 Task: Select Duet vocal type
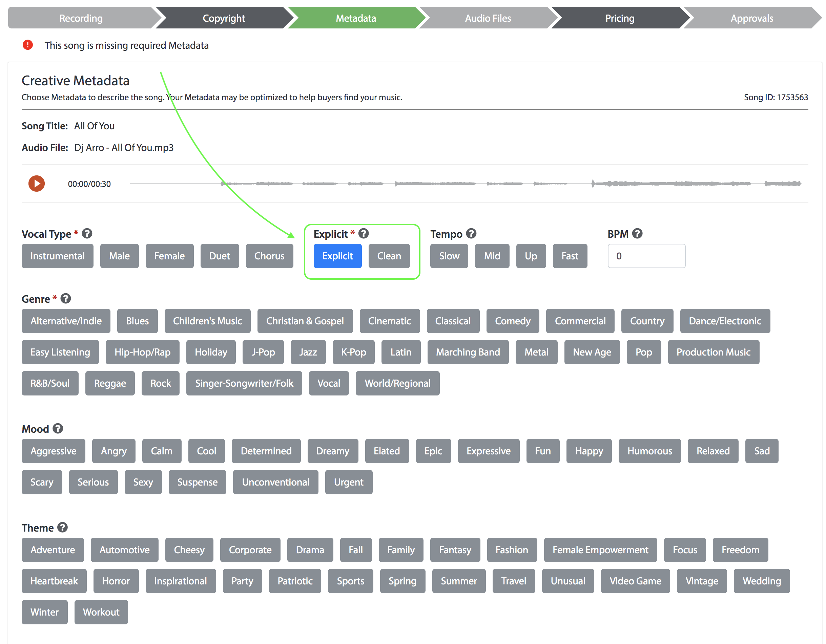[x=220, y=256]
